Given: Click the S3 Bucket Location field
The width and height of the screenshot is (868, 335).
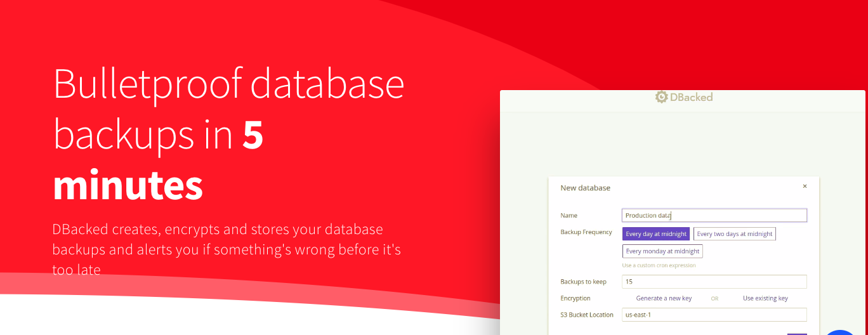Looking at the screenshot, I should tap(714, 315).
